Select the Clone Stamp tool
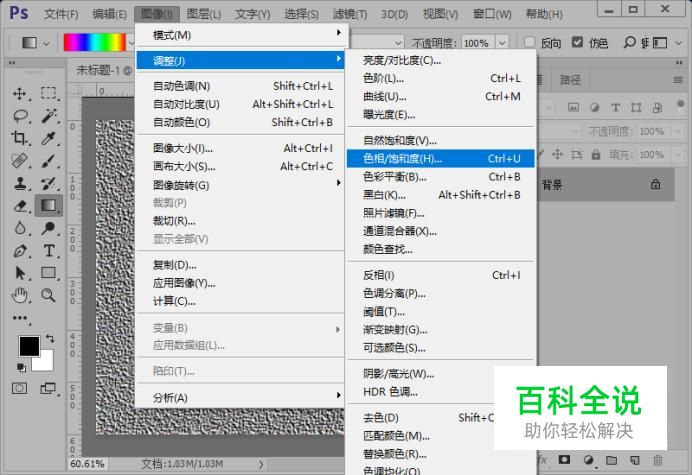 click(20, 183)
